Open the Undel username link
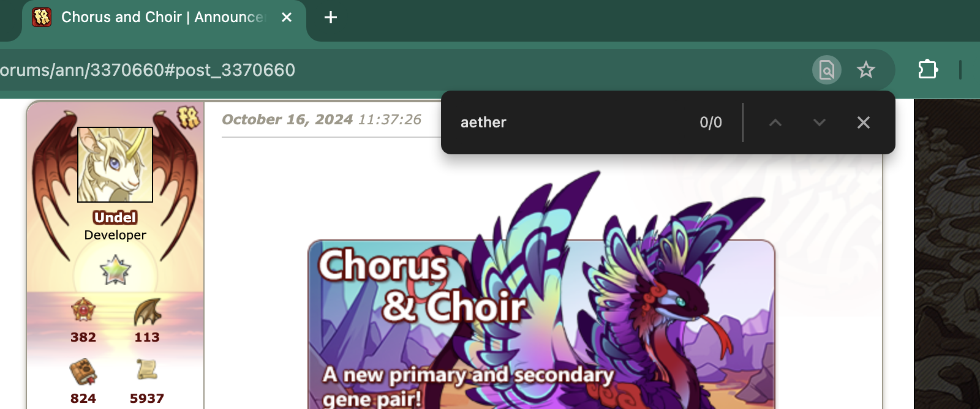The height and width of the screenshot is (409, 980). click(115, 217)
